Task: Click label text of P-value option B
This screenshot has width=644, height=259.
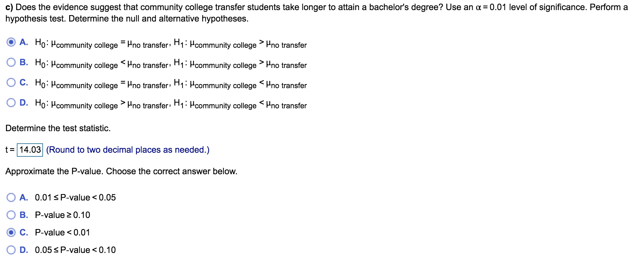Action: [x=62, y=215]
